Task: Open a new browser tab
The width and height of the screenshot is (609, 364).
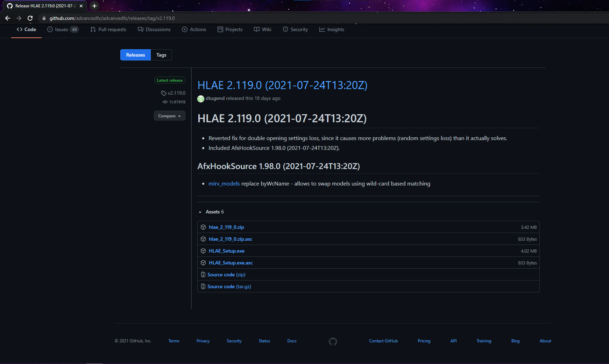Action: tap(94, 6)
